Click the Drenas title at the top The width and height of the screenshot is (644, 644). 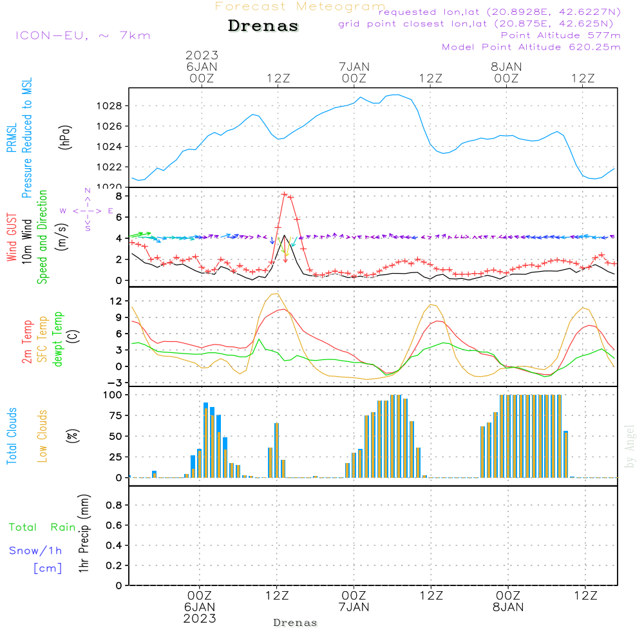[263, 26]
